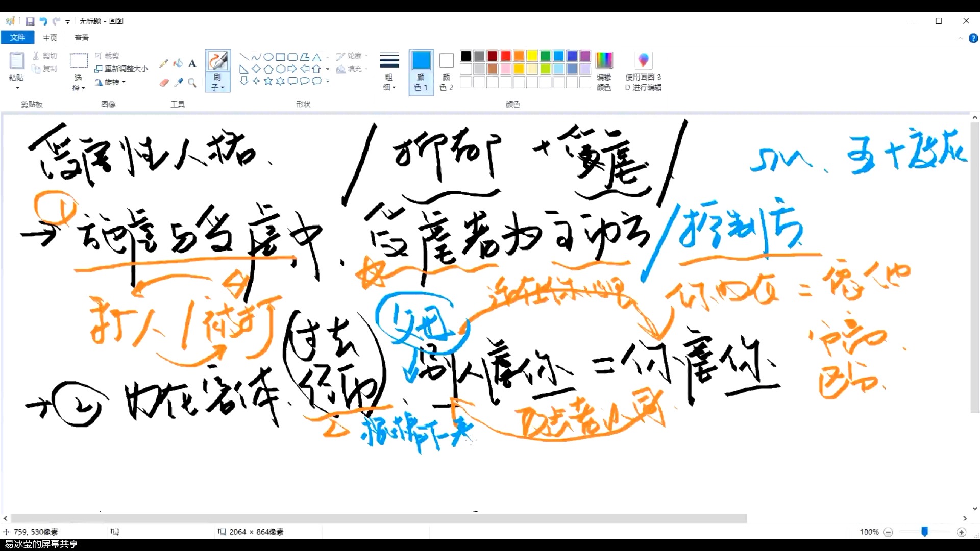Viewport: 980px width, 551px height.
Task: Click the 100% zoom level text
Action: point(869,532)
